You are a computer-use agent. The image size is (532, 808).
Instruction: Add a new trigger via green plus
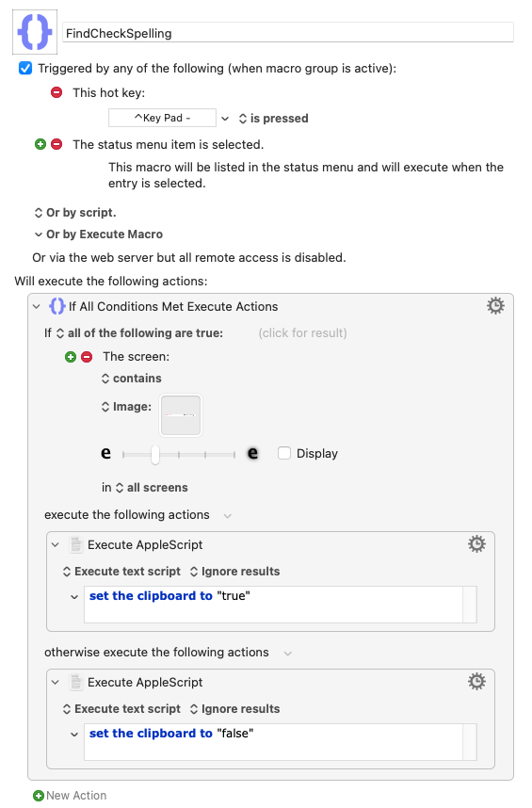click(40, 144)
